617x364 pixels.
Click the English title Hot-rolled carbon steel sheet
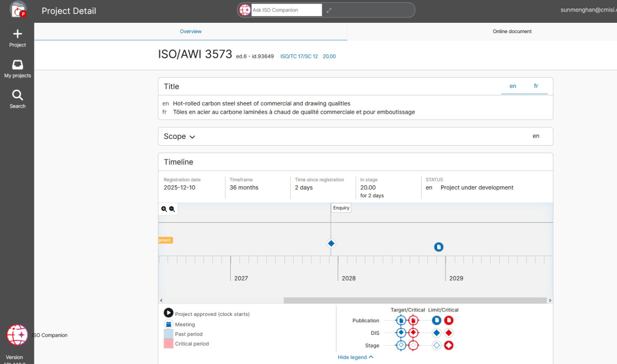(x=262, y=103)
